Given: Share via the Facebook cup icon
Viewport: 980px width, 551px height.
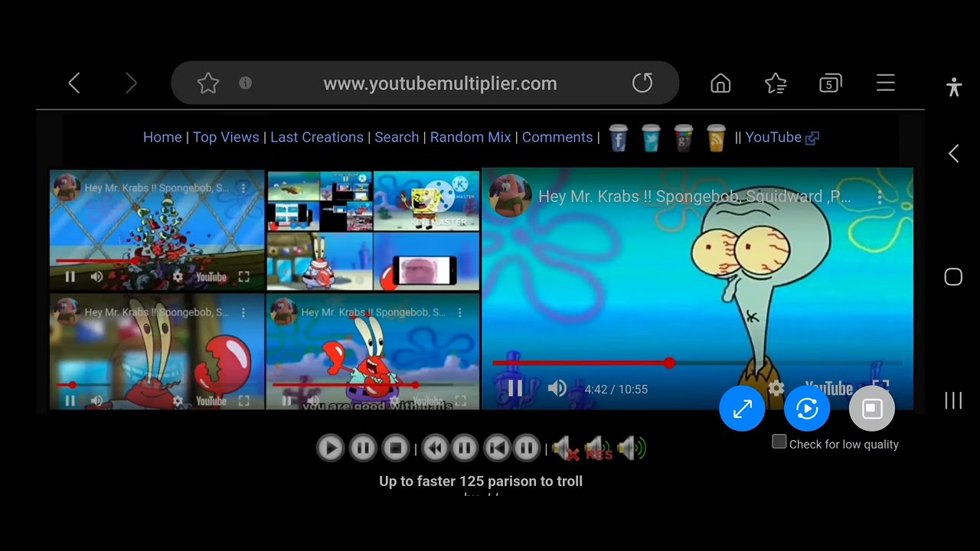Looking at the screenshot, I should 619,138.
